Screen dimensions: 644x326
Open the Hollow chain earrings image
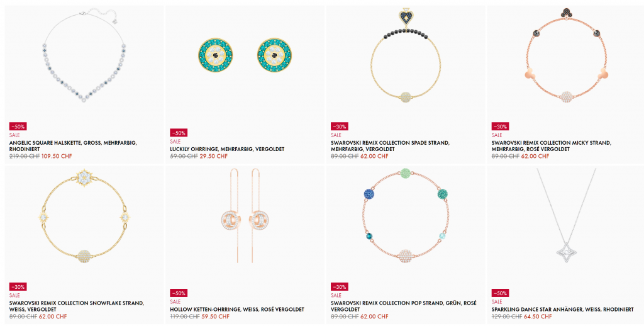245,216
